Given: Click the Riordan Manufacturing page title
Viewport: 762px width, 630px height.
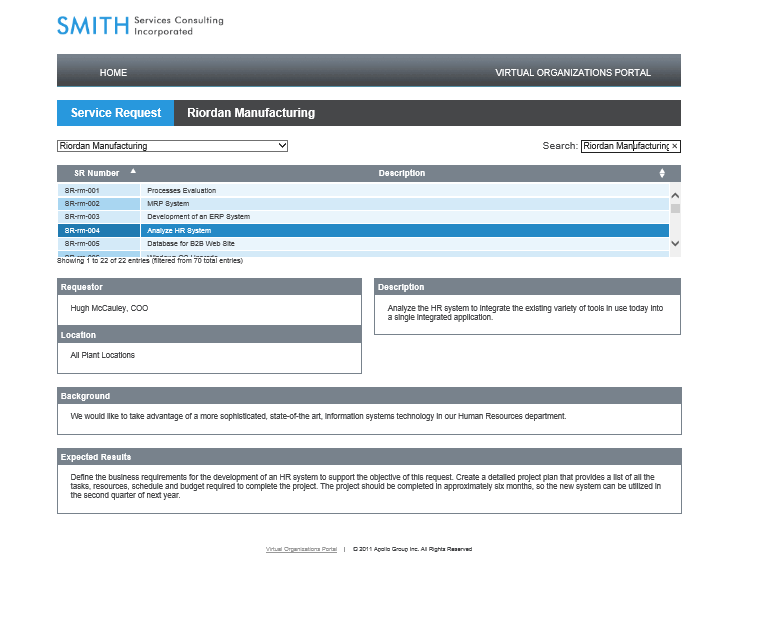Looking at the screenshot, I should point(251,113).
